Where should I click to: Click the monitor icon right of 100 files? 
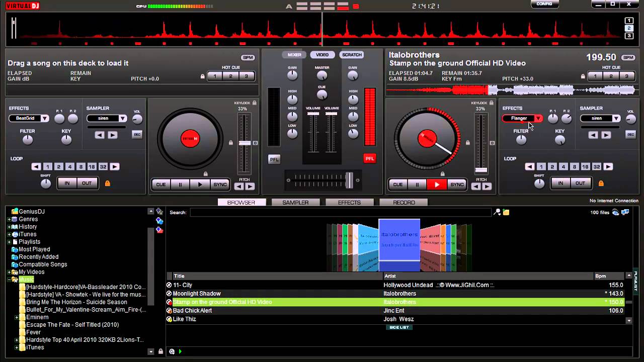tap(625, 212)
